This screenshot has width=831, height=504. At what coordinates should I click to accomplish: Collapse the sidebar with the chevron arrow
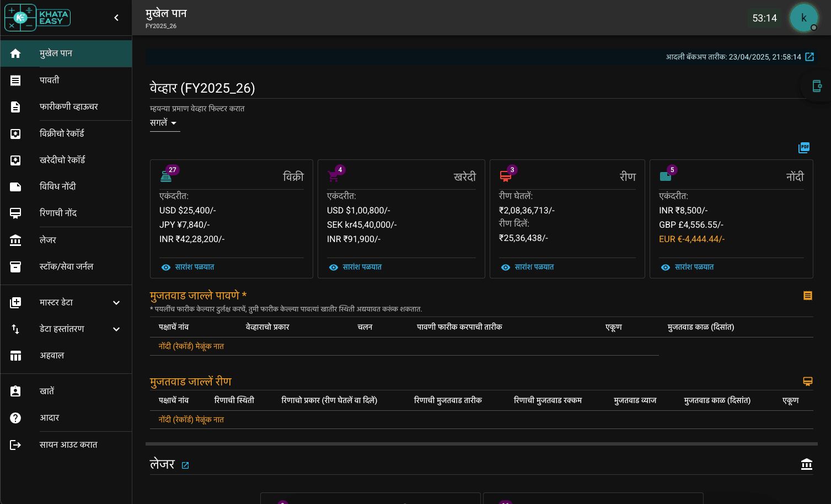pyautogui.click(x=116, y=18)
